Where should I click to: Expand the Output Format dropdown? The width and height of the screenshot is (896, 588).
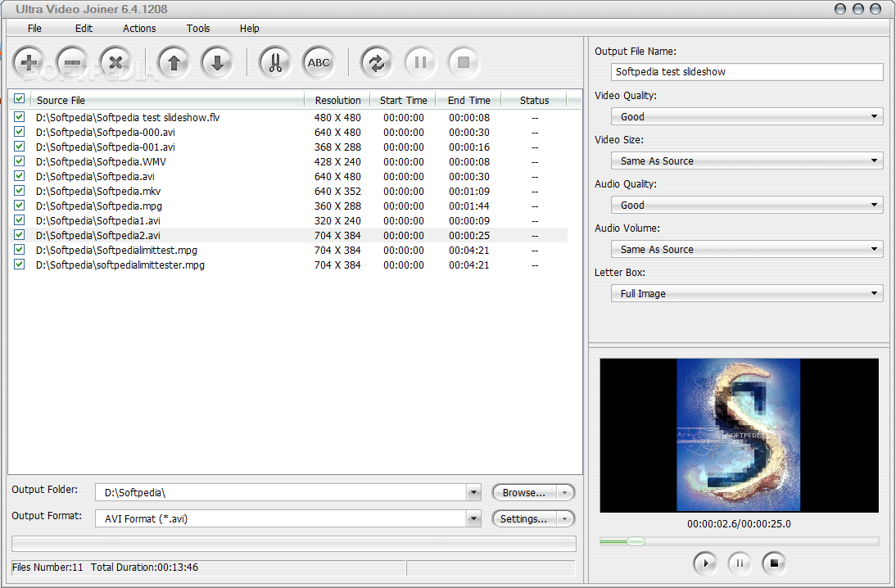(x=473, y=519)
